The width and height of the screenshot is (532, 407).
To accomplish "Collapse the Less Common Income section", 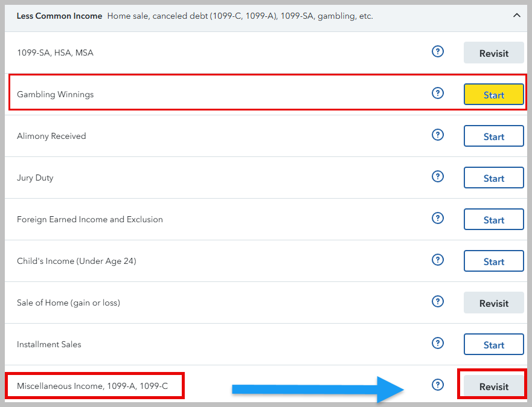I will point(516,16).
